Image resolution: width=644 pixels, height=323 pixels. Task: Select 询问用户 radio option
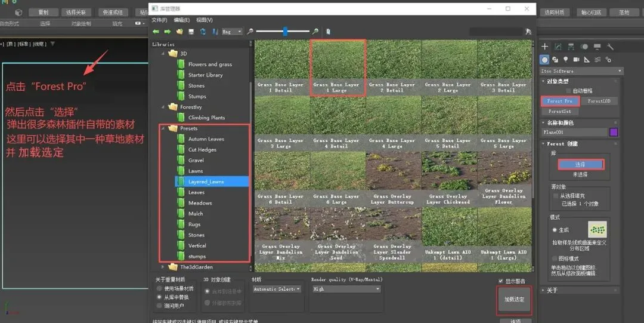pos(159,305)
